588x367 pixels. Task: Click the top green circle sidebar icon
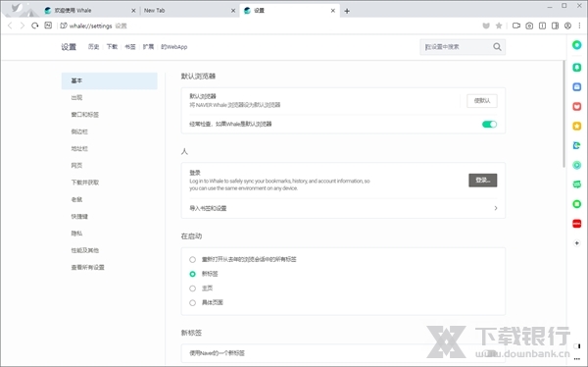[577, 45]
